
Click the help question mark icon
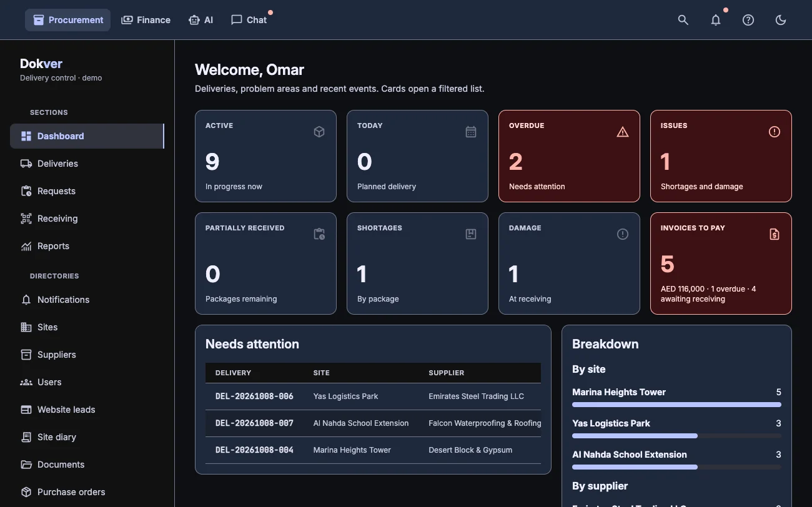[x=748, y=20]
